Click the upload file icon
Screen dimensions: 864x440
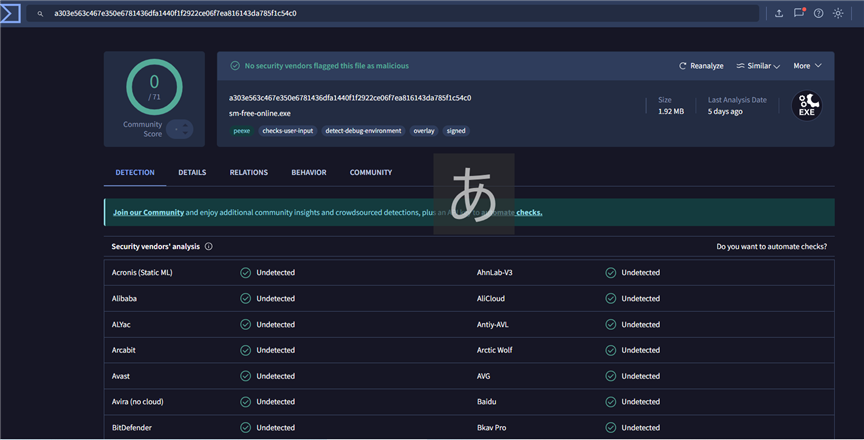[x=779, y=13]
